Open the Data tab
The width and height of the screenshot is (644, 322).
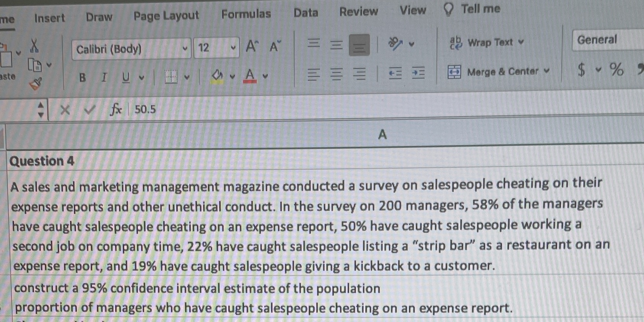point(306,13)
